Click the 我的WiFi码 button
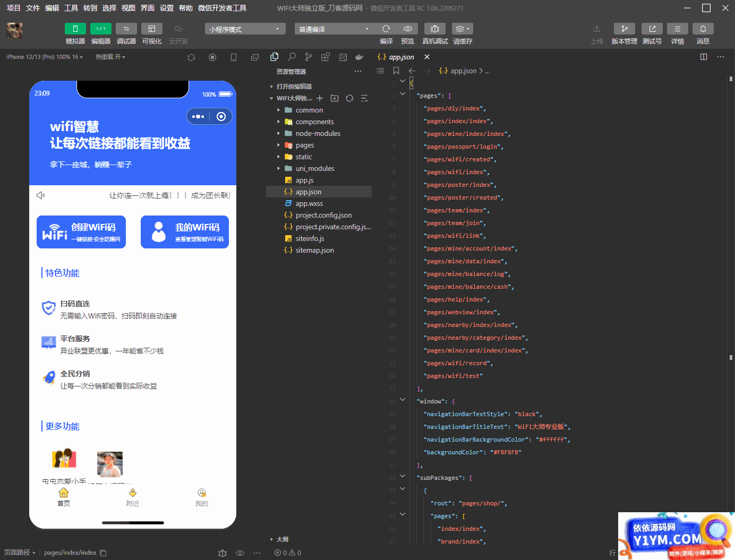This screenshot has height=560, width=735. tap(185, 232)
